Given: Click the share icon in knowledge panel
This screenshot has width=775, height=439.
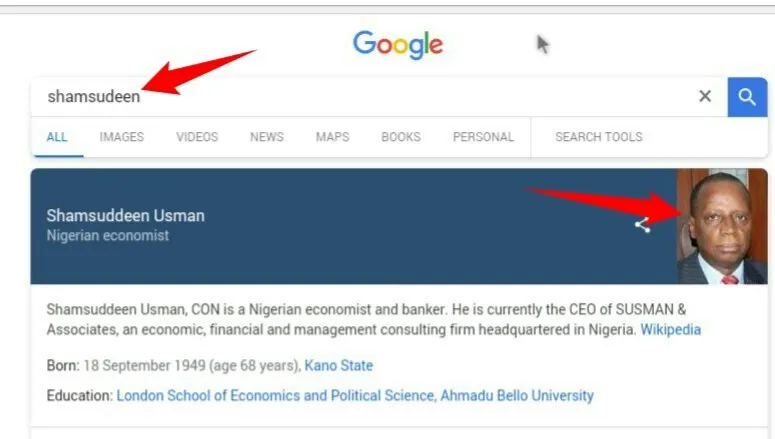Looking at the screenshot, I should (642, 225).
